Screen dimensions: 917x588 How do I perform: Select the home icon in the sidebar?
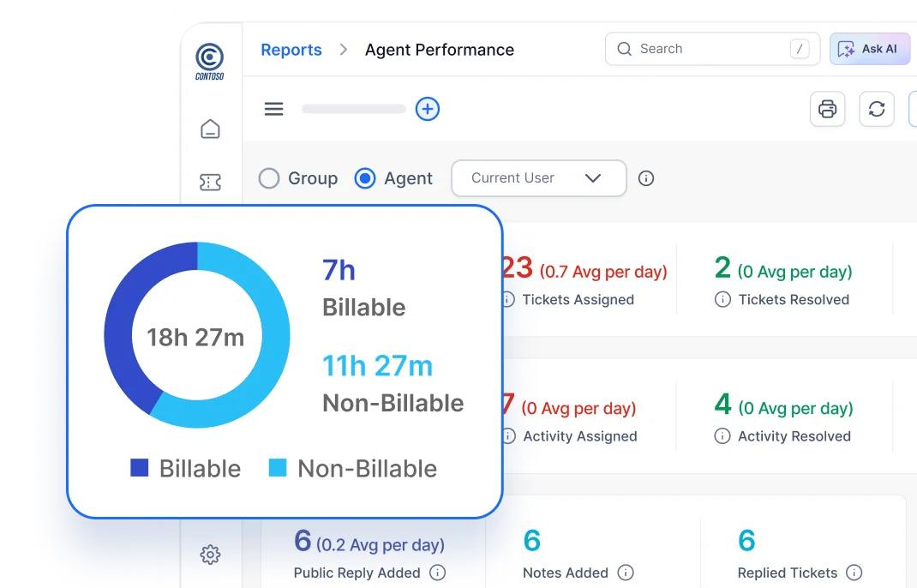tap(210, 128)
